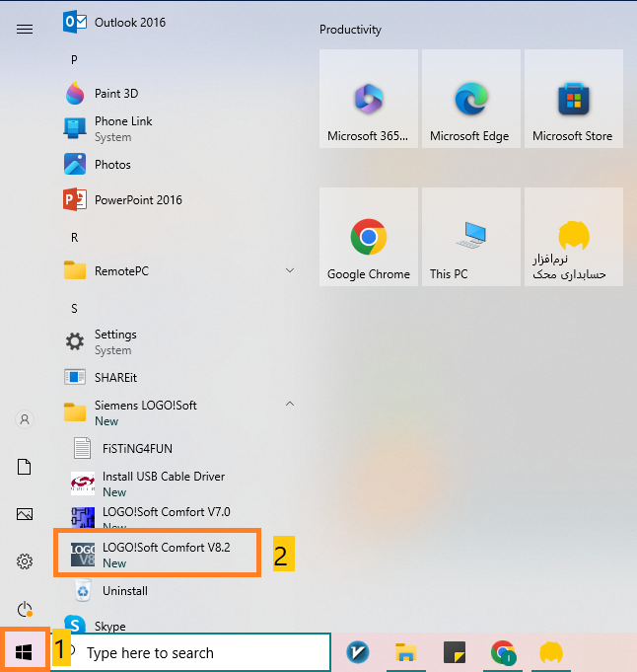The width and height of the screenshot is (637, 672).
Task: Open Pictures from the Start sidebar
Action: pos(25,514)
